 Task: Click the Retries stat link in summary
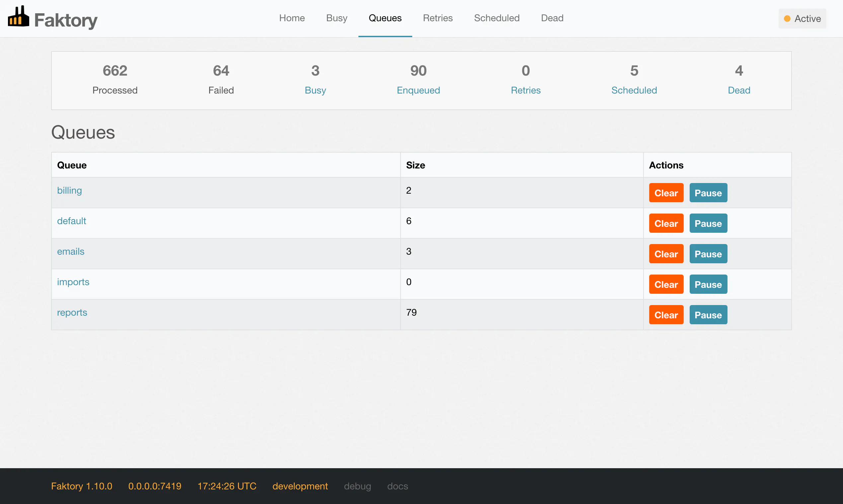coord(525,90)
